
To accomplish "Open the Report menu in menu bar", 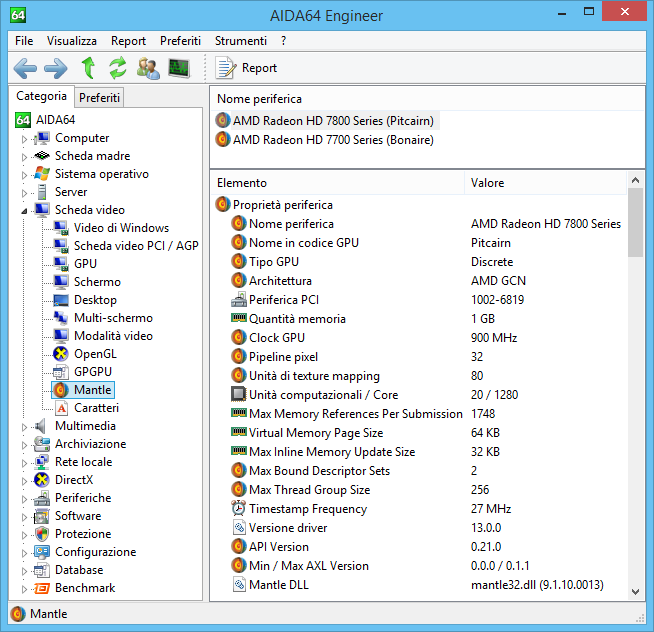I will [x=128, y=41].
